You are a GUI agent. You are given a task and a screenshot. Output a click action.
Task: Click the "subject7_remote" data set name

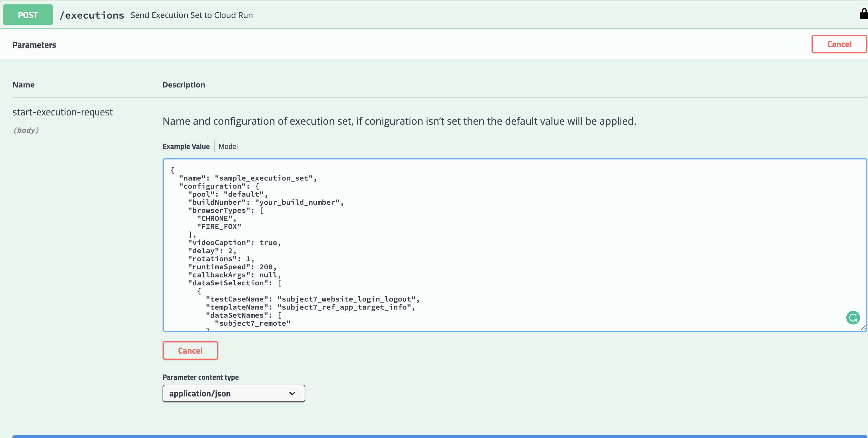pos(253,323)
